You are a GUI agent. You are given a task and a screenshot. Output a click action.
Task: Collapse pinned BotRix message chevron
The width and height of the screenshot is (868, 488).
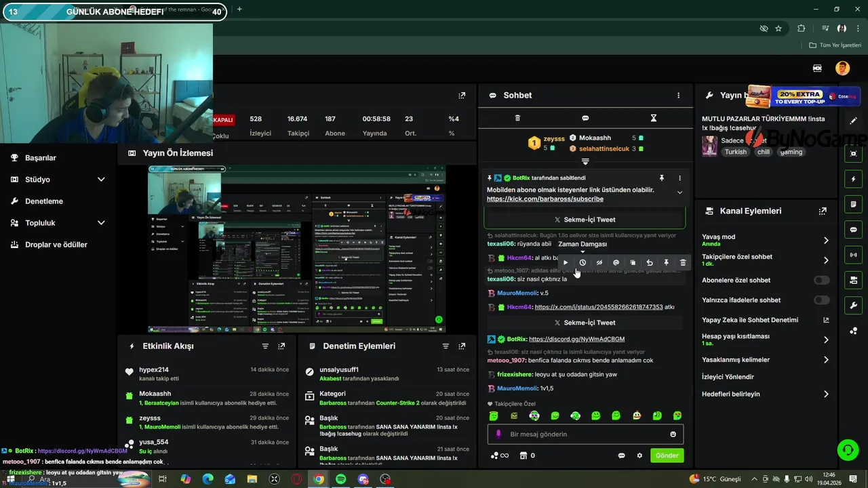[x=679, y=192]
